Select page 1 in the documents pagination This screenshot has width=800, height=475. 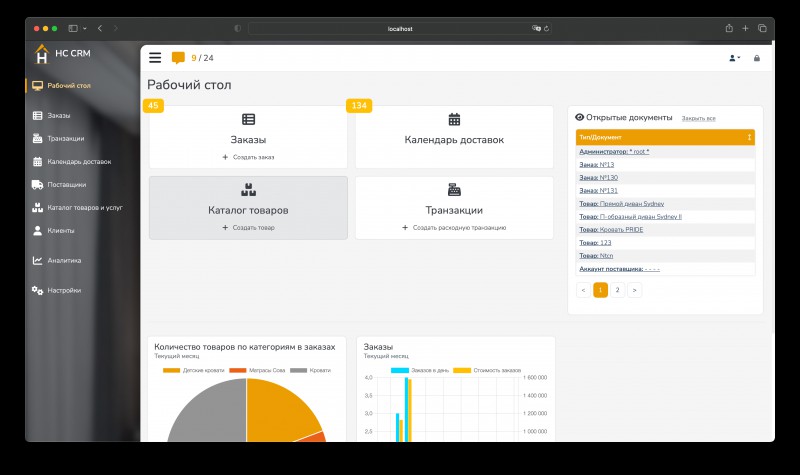(x=601, y=290)
